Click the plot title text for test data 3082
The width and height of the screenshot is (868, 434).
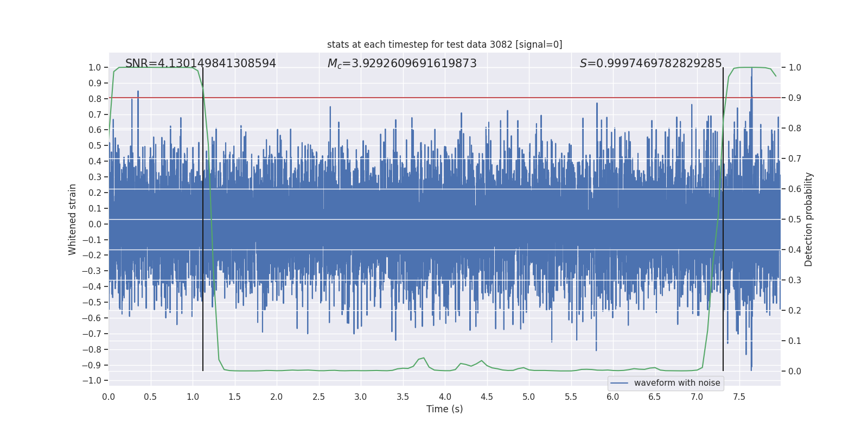(444, 44)
